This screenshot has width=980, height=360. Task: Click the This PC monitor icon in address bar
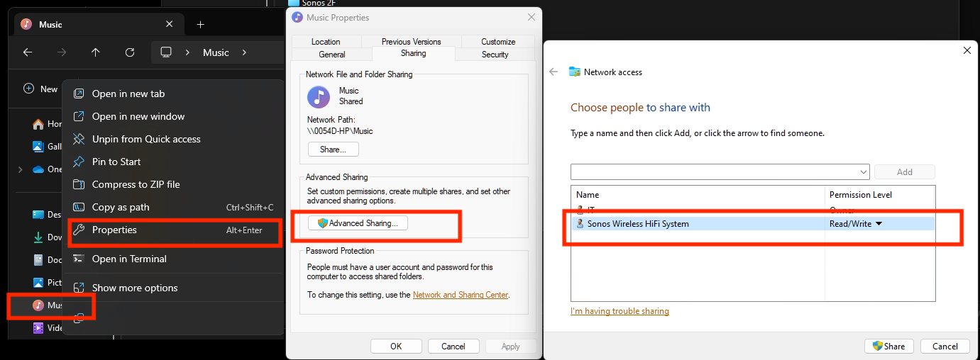pyautogui.click(x=166, y=52)
